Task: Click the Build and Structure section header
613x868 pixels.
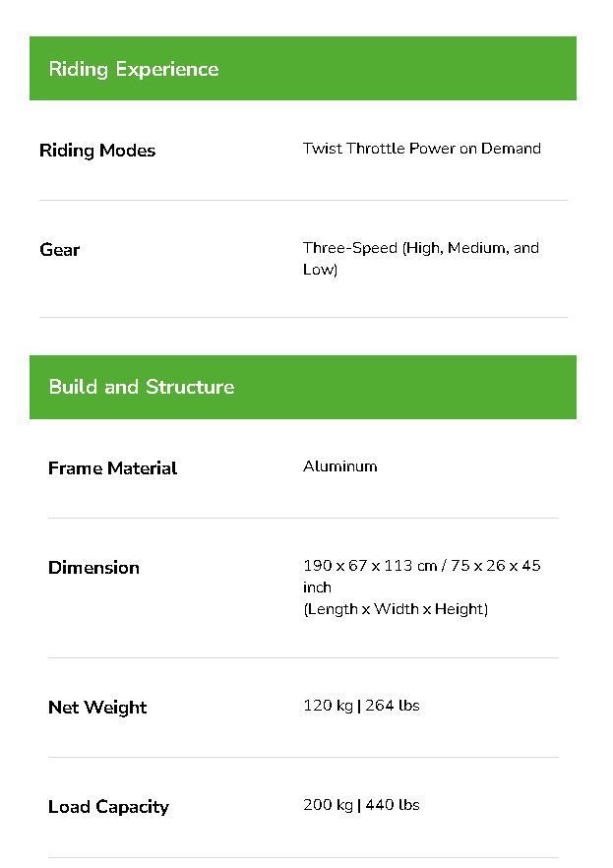Action: [142, 387]
